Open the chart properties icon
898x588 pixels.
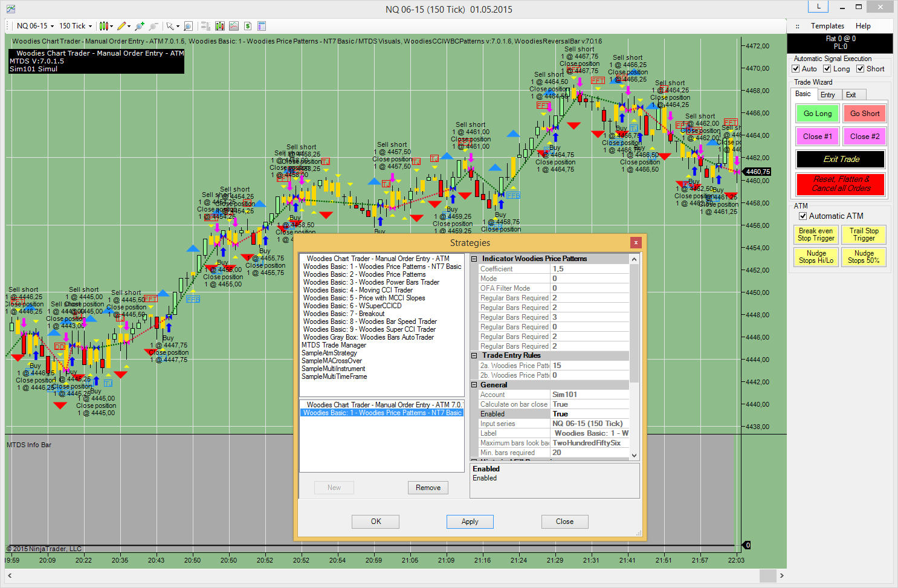point(262,26)
